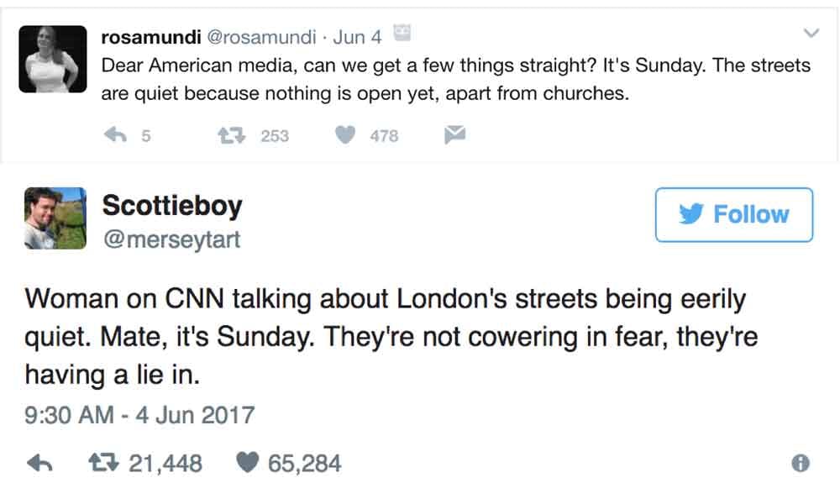Open Scottieboy's profile picture
The width and height of the screenshot is (840, 504).
click(x=55, y=218)
